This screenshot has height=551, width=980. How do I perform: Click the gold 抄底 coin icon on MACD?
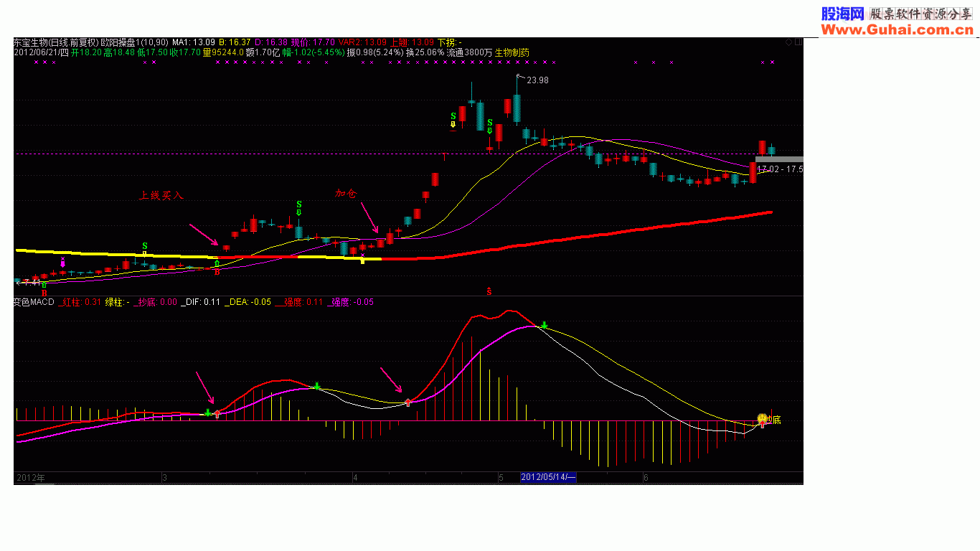pos(762,418)
